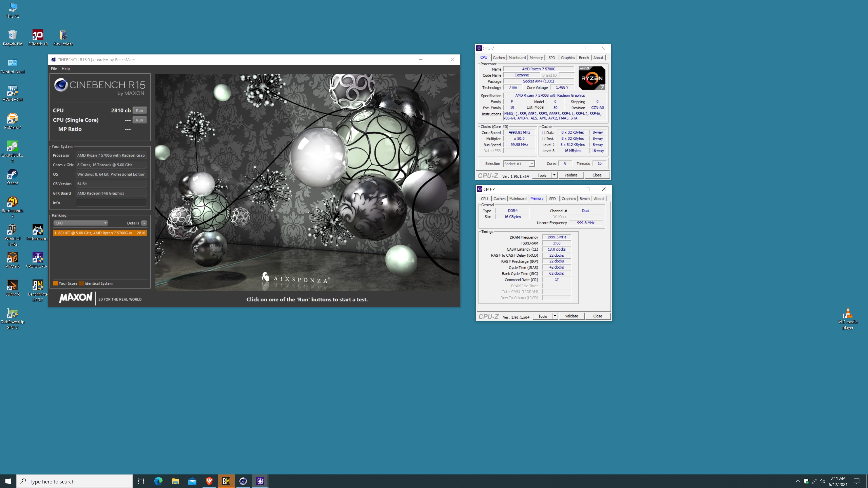
Task: Switch to Mainboard tab in upper CPU-Z
Action: (517, 58)
